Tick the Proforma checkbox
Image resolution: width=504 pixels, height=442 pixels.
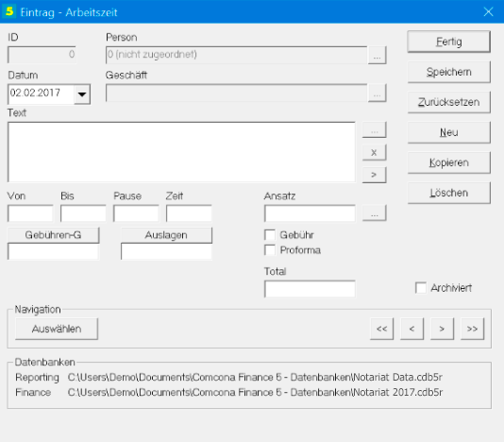click(270, 250)
